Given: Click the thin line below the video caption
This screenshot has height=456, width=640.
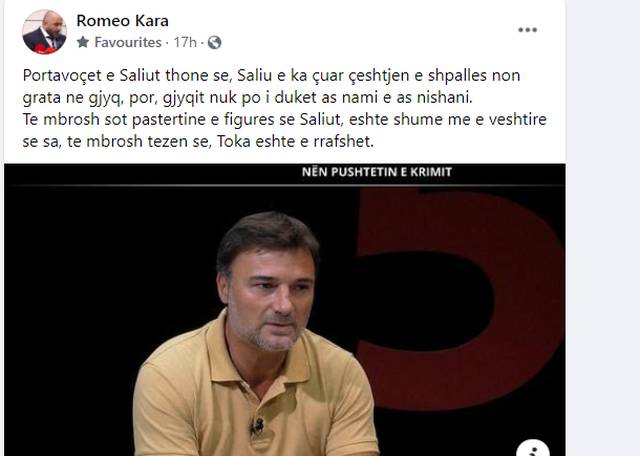Looking at the screenshot, I should click(x=284, y=185).
